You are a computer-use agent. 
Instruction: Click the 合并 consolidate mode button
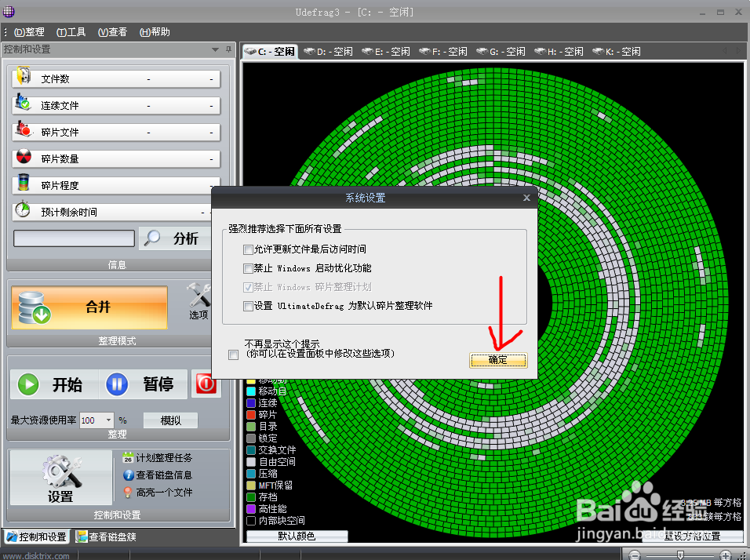89,307
